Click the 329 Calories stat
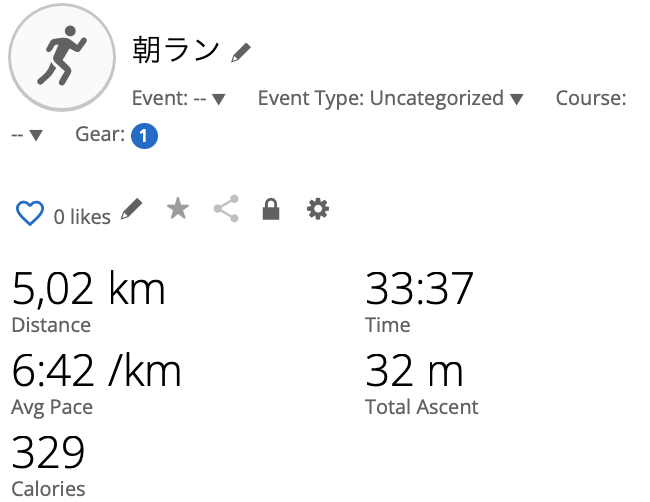The width and height of the screenshot is (650, 502). 48,452
